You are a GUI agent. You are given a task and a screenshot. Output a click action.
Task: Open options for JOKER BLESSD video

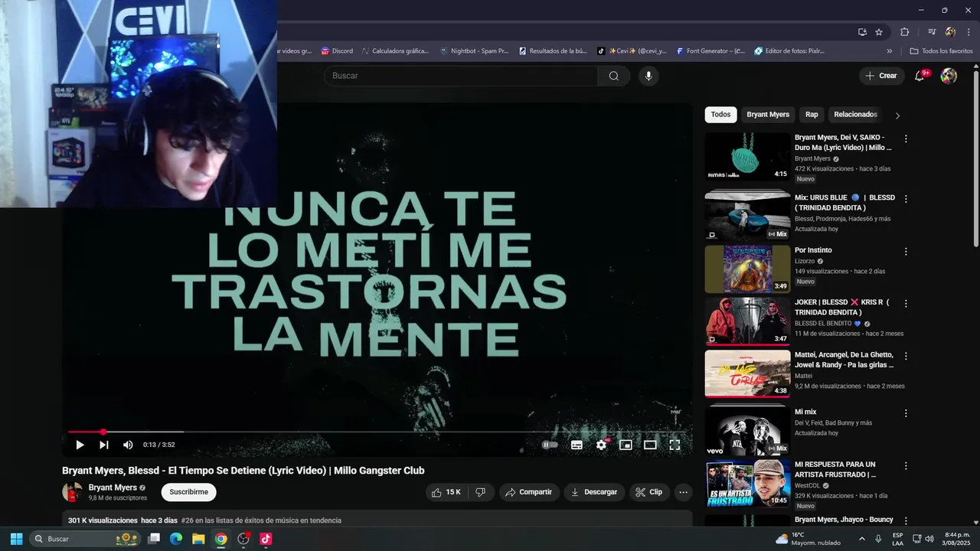click(906, 304)
